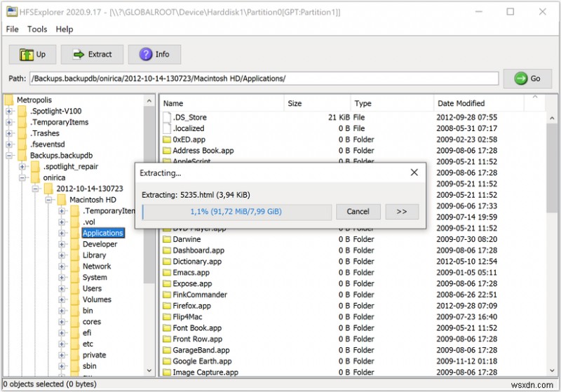Sort the file list by Size column
Image resolution: width=561 pixels, height=392 pixels.
[x=317, y=103]
